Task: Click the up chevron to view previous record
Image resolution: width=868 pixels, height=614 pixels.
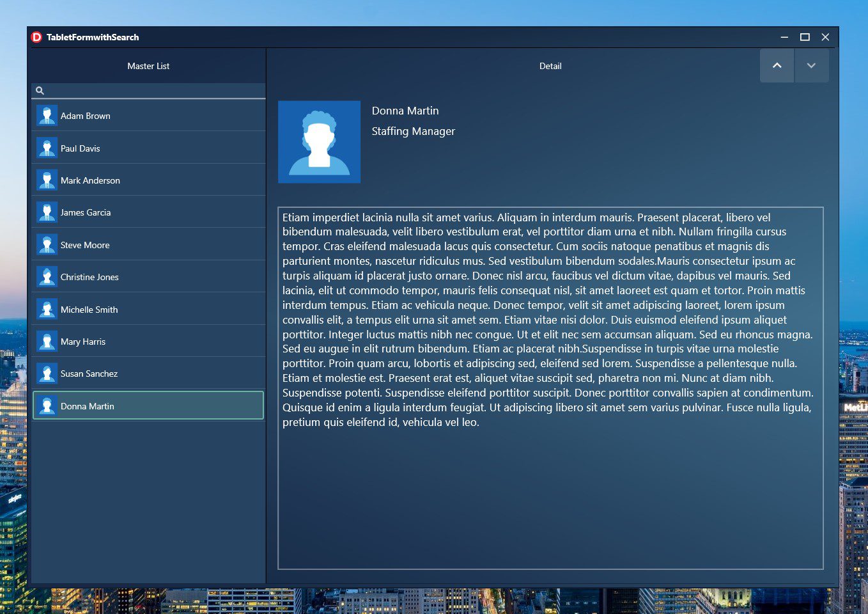Action: [x=777, y=65]
